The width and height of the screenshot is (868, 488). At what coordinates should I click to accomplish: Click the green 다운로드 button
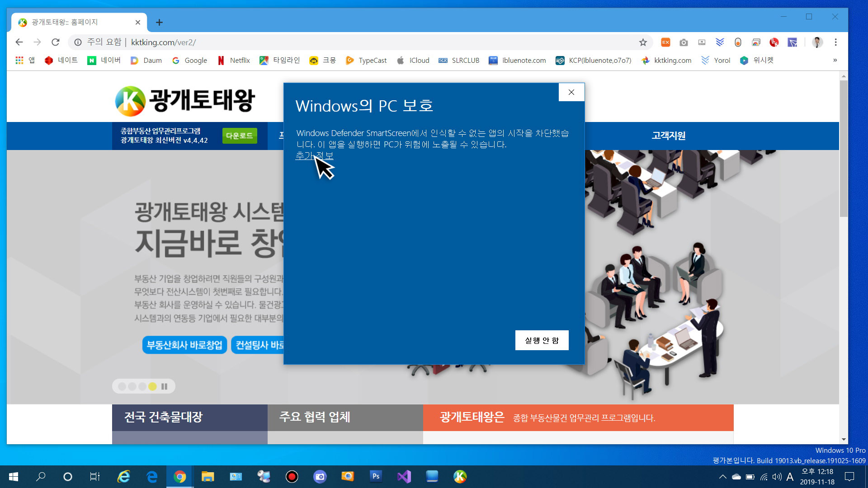tap(239, 136)
